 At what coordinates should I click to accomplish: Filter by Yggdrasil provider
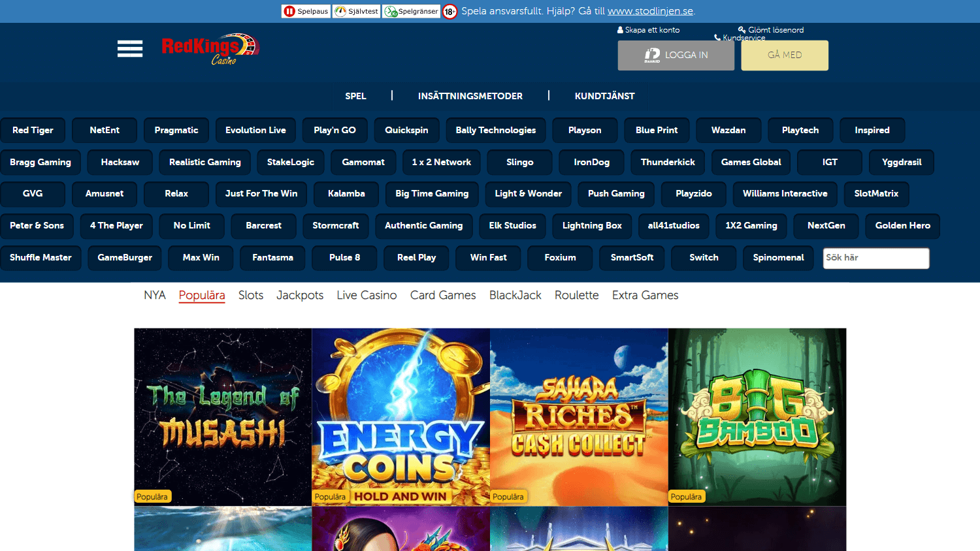pyautogui.click(x=902, y=162)
